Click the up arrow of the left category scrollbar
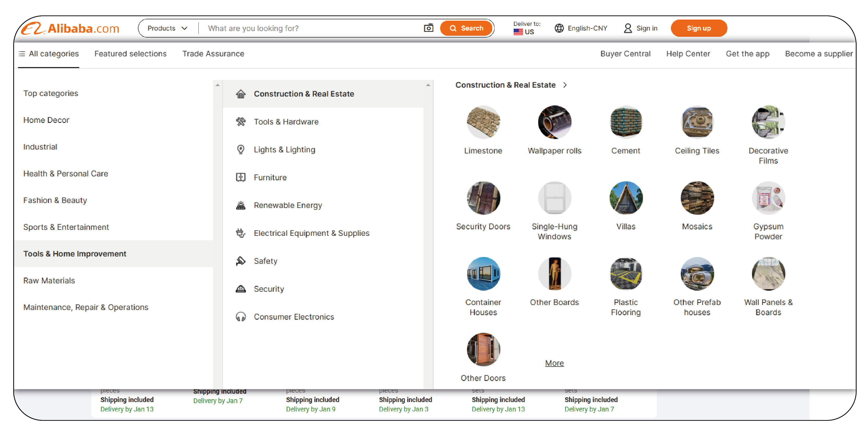The width and height of the screenshot is (868, 431). point(218,85)
